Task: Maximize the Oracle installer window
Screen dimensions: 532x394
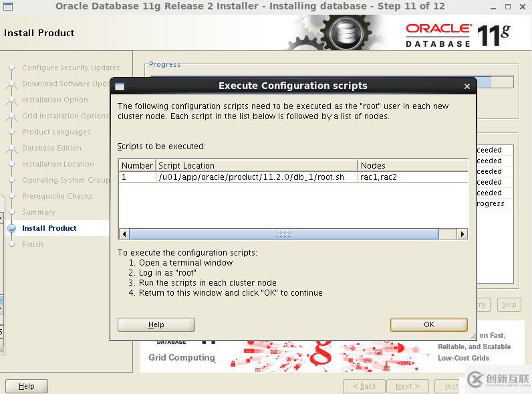Action: pyautogui.click(x=507, y=7)
